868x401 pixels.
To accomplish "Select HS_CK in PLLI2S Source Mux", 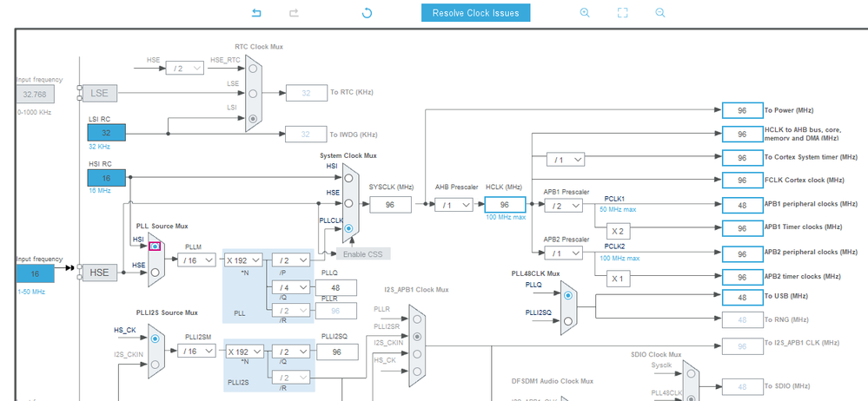I will pos(156,338).
